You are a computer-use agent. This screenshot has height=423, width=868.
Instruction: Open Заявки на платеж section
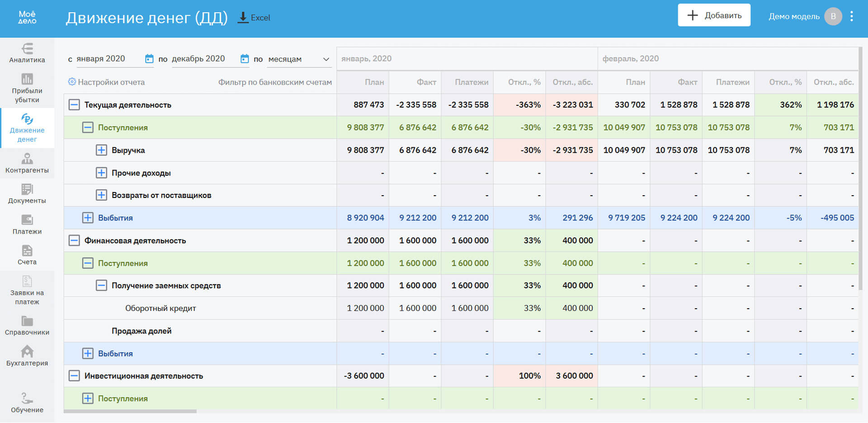(27, 291)
